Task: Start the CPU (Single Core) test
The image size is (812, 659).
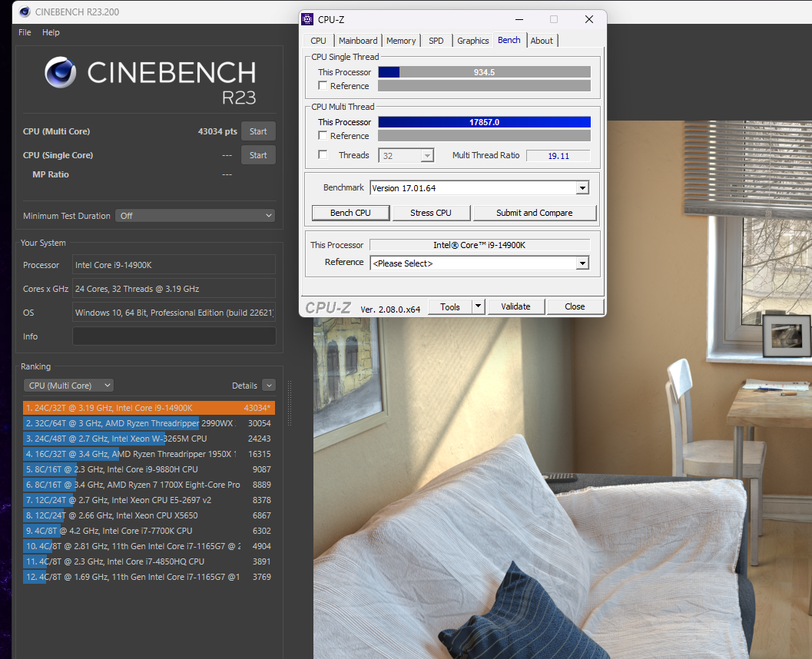Action: [258, 155]
